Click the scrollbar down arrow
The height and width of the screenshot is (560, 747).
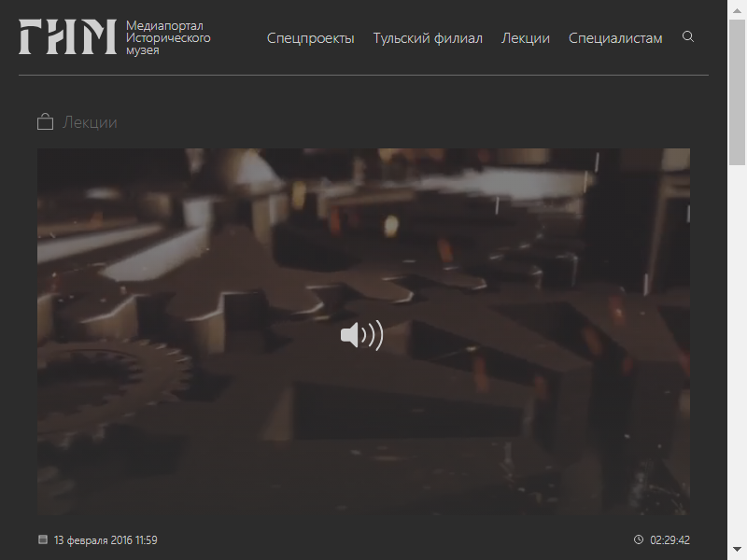(737, 551)
